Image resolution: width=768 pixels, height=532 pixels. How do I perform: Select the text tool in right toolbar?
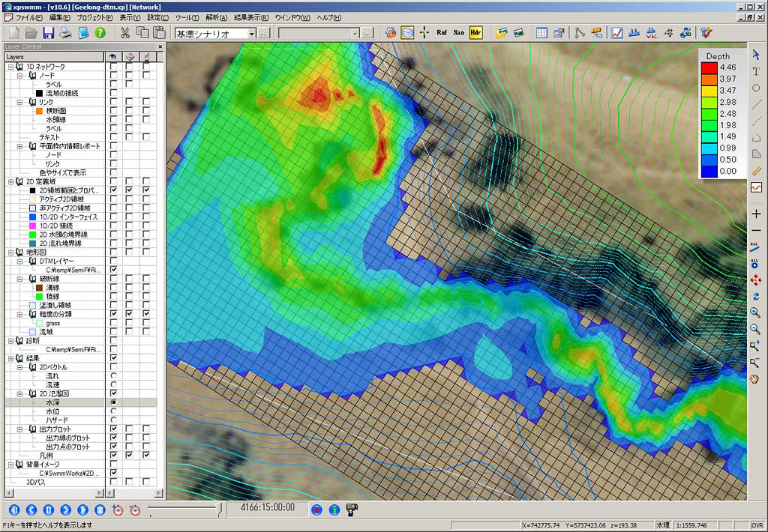click(756, 71)
